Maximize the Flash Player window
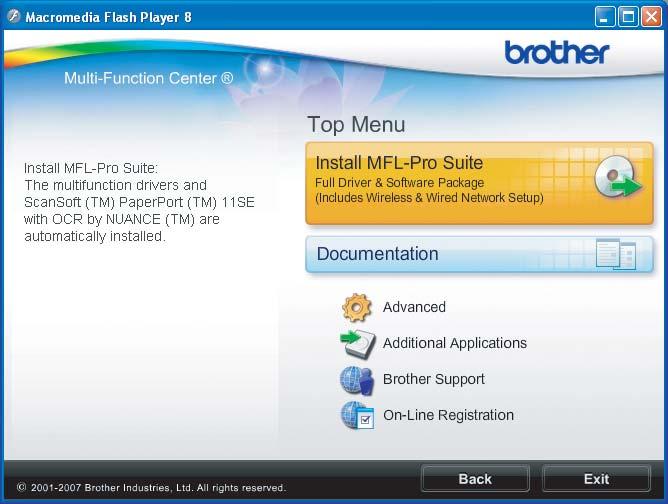The image size is (668, 504). 628,17
